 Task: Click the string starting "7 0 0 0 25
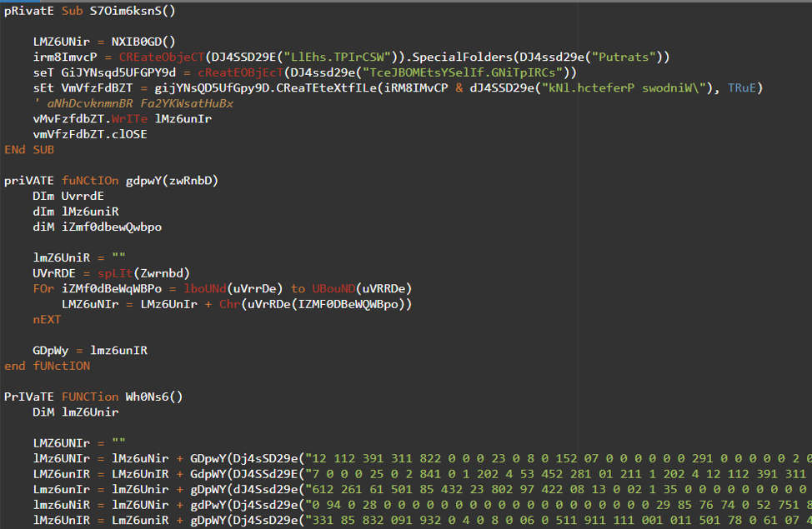tap(559, 474)
